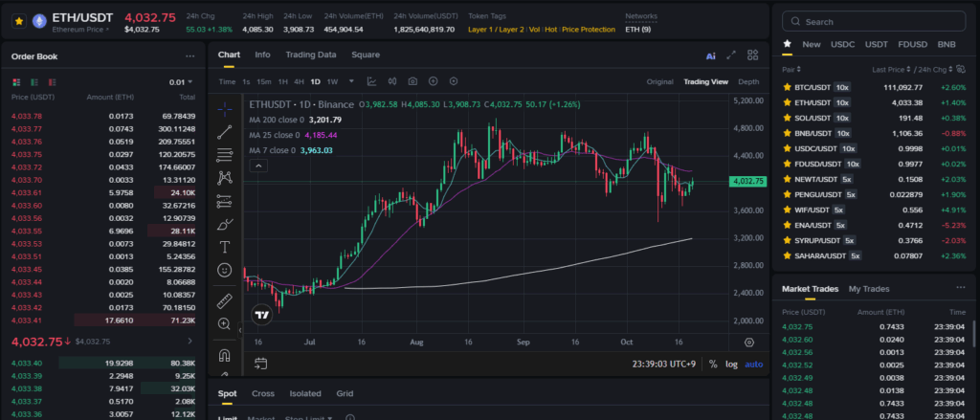
Task: Select the 4H time interval
Action: (299, 82)
